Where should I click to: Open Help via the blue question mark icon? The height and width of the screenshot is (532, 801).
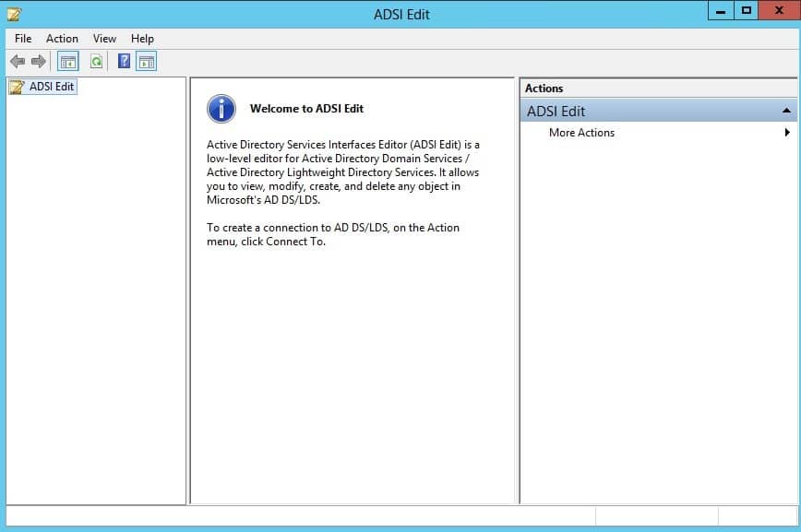coord(124,62)
